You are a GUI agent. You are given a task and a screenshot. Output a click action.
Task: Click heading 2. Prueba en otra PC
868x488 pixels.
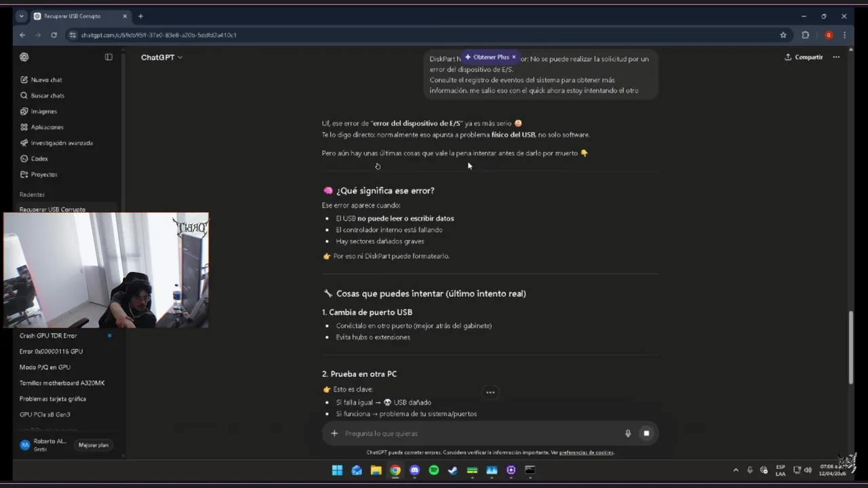click(359, 374)
